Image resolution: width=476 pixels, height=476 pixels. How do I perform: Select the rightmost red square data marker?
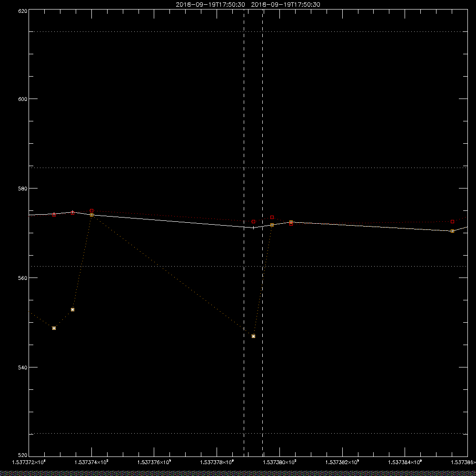click(452, 222)
